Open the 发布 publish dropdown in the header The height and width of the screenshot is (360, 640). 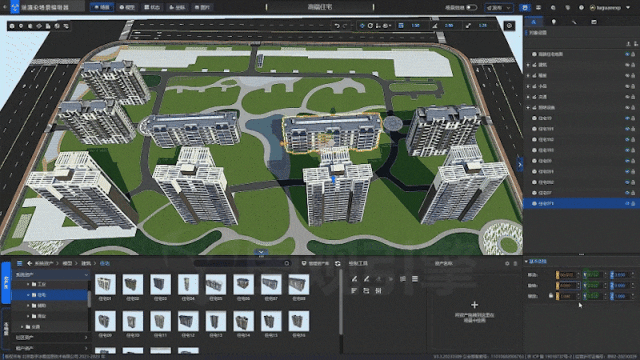tap(498, 7)
